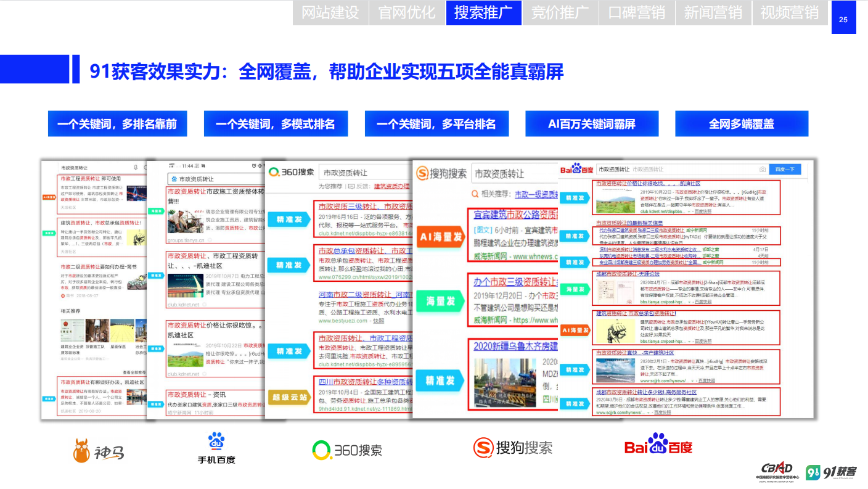868x489 pixels.
Task: Click the 91获客 logo in the corner
Action: tap(832, 472)
